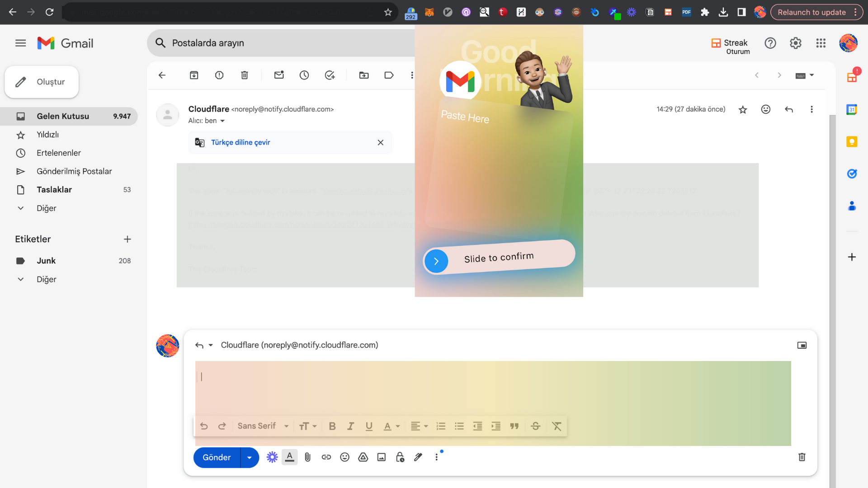
Task: Click the snooze clock icon
Action: pyautogui.click(x=304, y=75)
